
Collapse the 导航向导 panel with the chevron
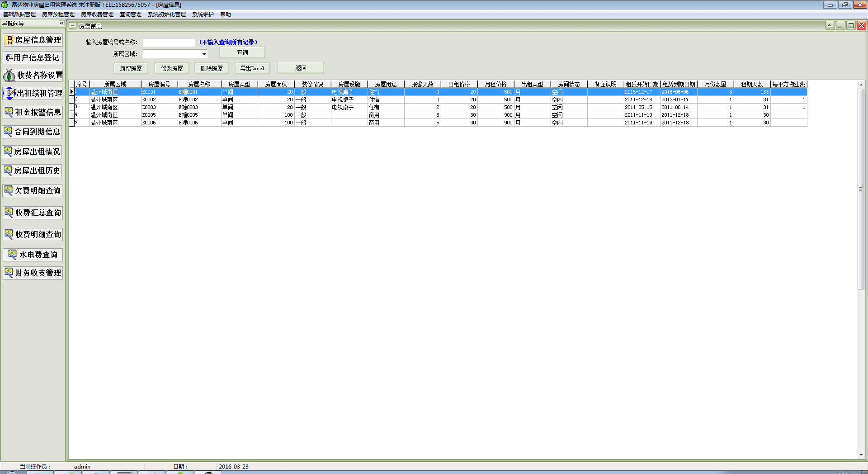point(61,24)
